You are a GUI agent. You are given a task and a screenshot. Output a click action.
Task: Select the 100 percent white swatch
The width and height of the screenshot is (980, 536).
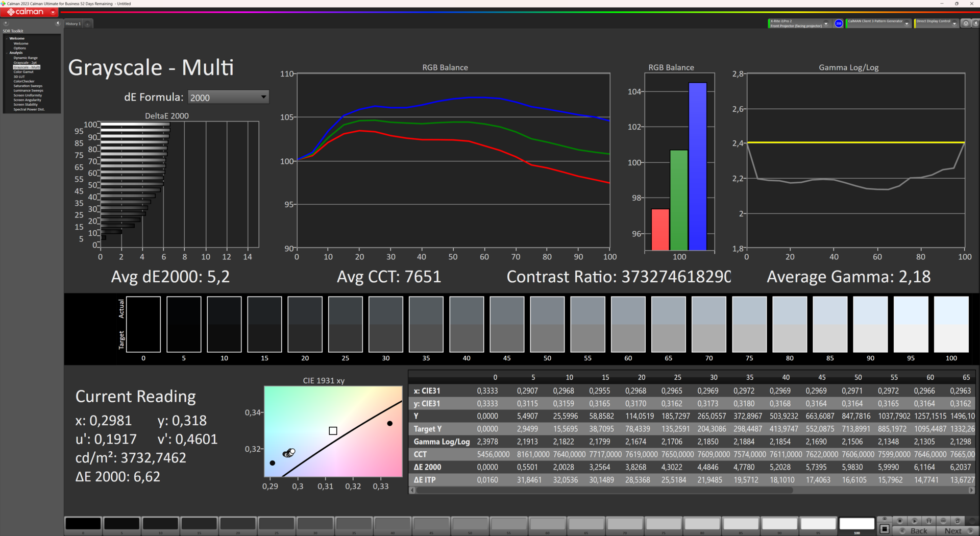click(x=857, y=524)
